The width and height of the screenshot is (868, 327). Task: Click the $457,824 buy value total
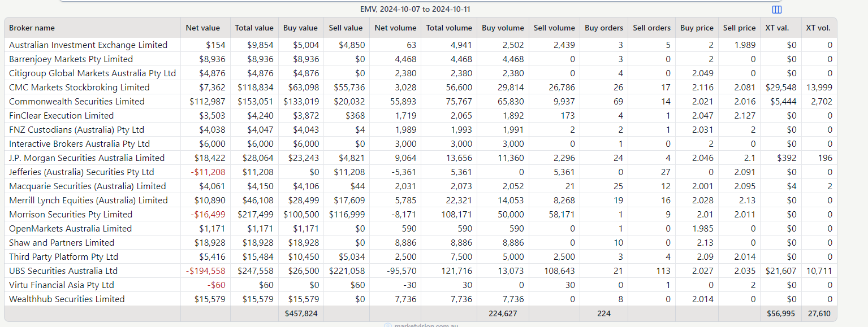click(301, 313)
